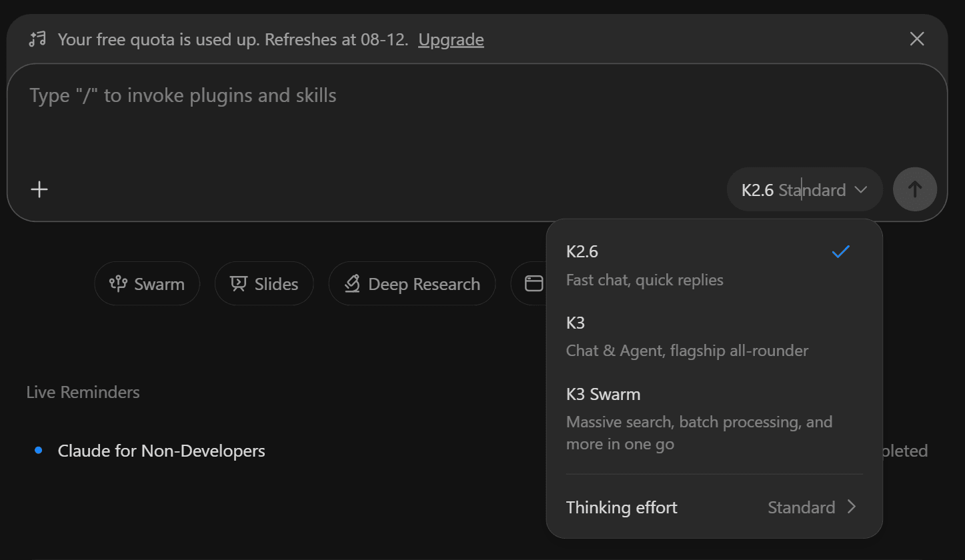This screenshot has width=965, height=560.
Task: Click the blue dot beside Claude reminder
Action: [x=38, y=451]
